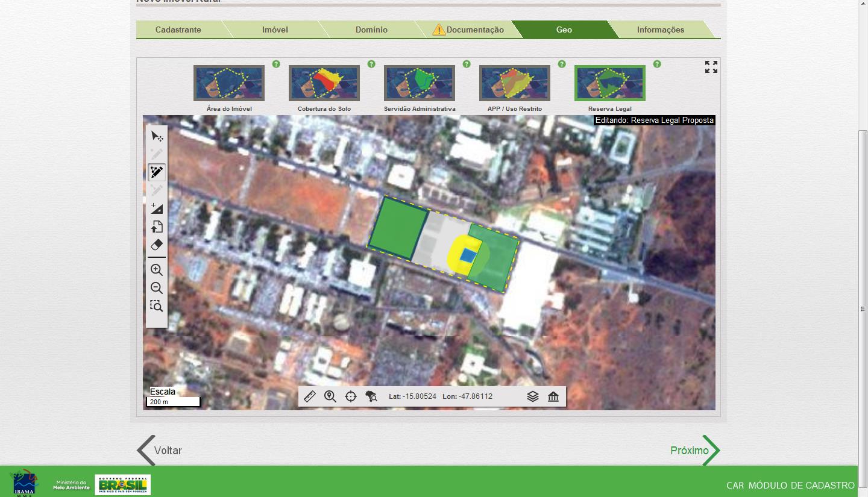This screenshot has width=868, height=497.
Task: Switch to the Cadastrante tab
Action: [178, 30]
